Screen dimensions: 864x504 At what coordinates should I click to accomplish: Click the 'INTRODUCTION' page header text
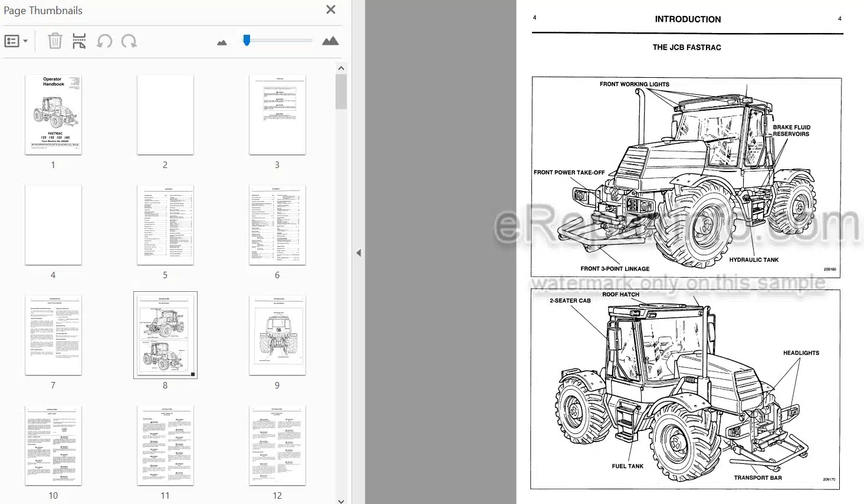click(x=688, y=19)
